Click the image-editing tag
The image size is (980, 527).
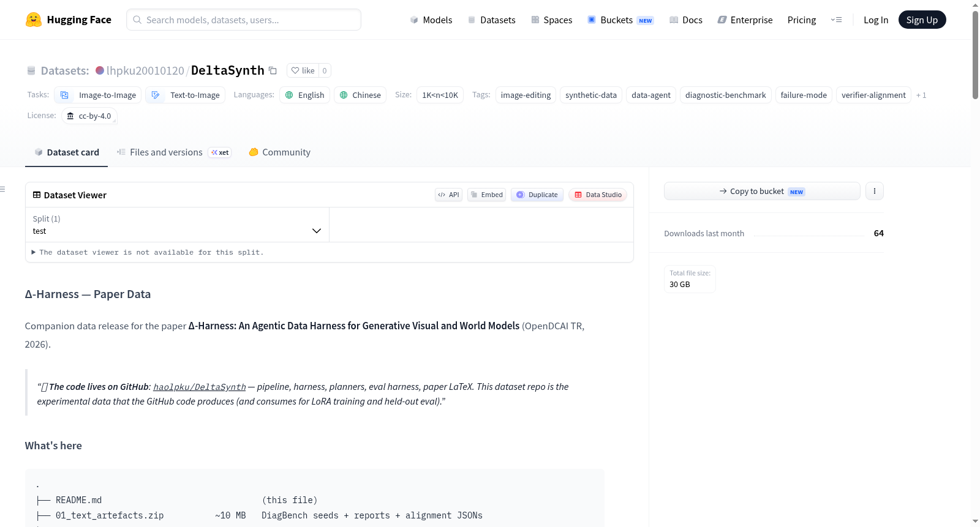click(526, 95)
